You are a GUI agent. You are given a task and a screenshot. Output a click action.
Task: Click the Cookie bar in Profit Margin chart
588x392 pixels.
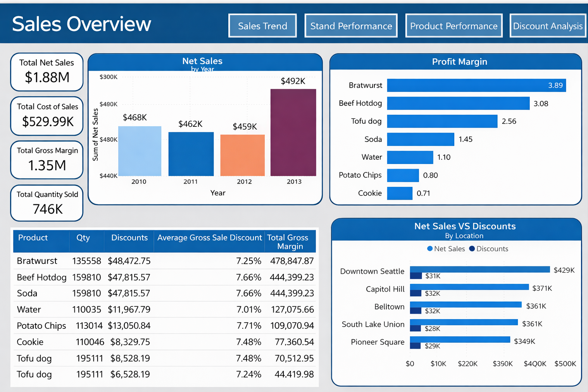[x=400, y=193]
